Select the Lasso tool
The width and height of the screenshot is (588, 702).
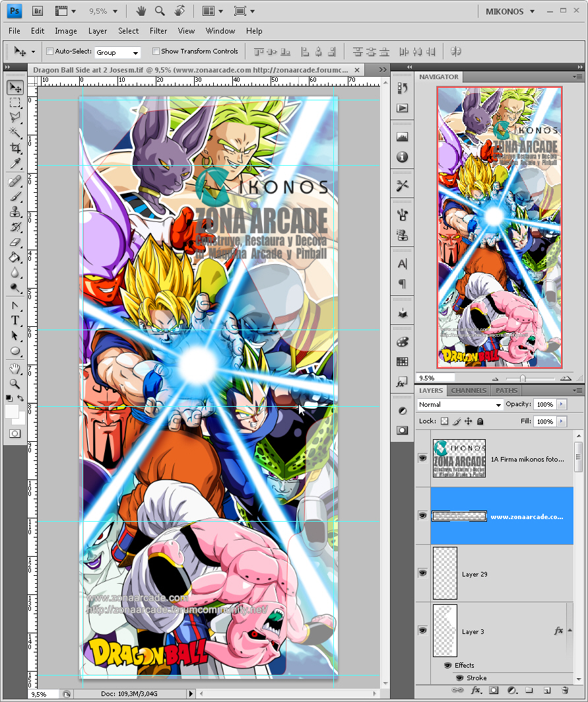[x=15, y=118]
